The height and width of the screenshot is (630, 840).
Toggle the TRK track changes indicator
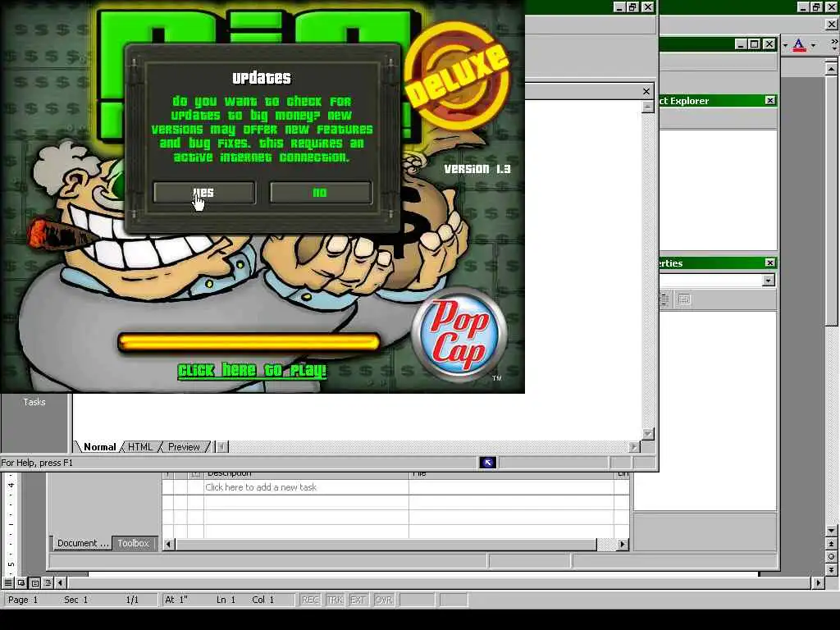click(335, 600)
